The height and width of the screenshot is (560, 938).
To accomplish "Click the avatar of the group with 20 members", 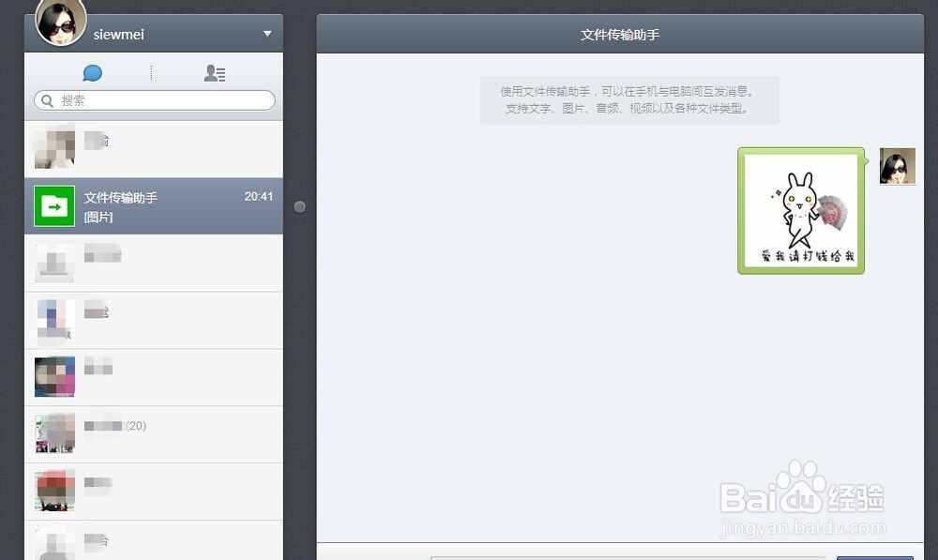I will pos(53,434).
